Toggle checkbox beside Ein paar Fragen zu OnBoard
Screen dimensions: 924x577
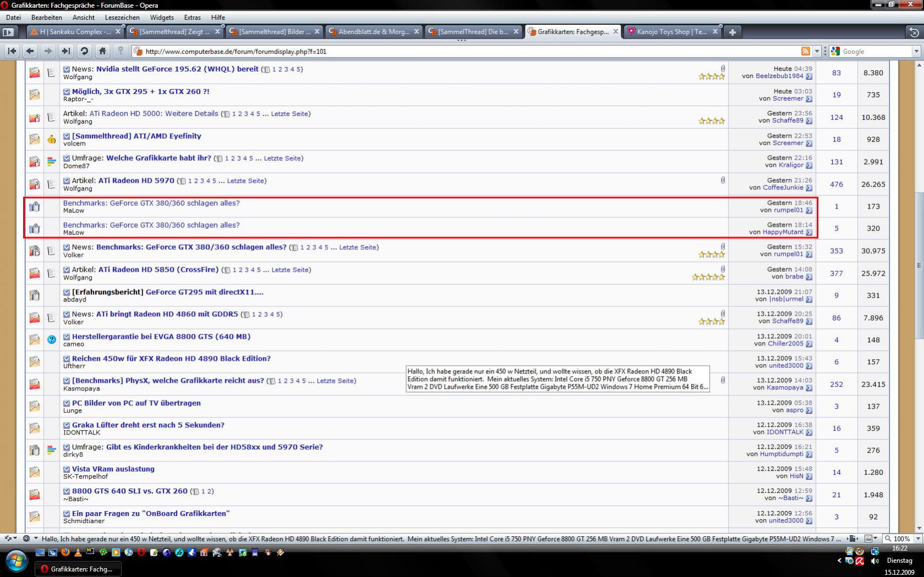[x=67, y=514]
